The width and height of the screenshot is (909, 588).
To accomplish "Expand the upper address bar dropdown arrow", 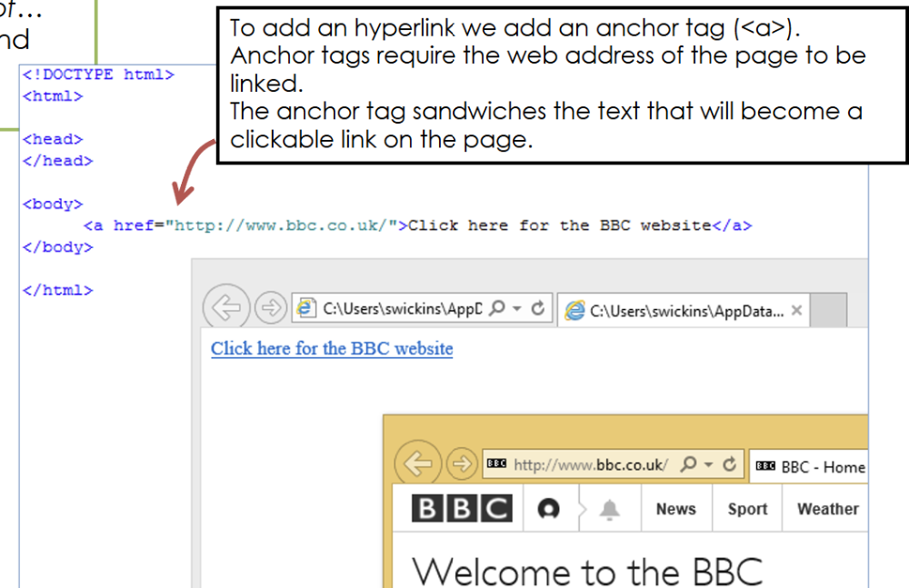I will (517, 309).
